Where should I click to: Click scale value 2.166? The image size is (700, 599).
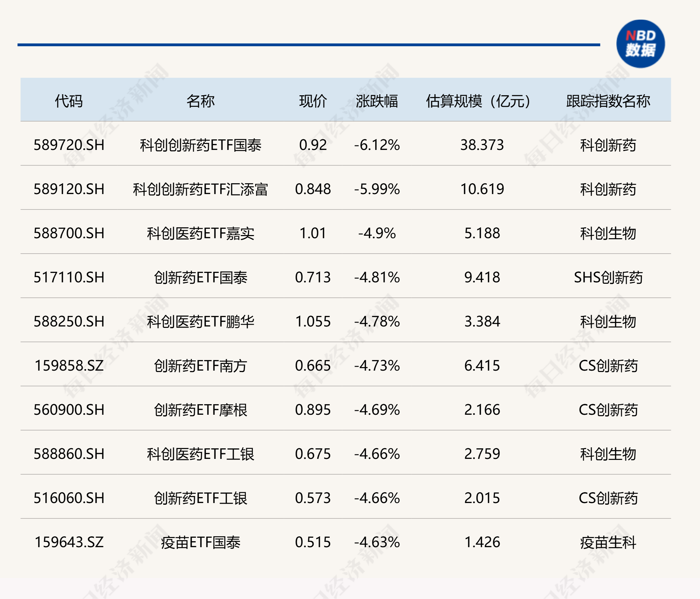pos(482,409)
